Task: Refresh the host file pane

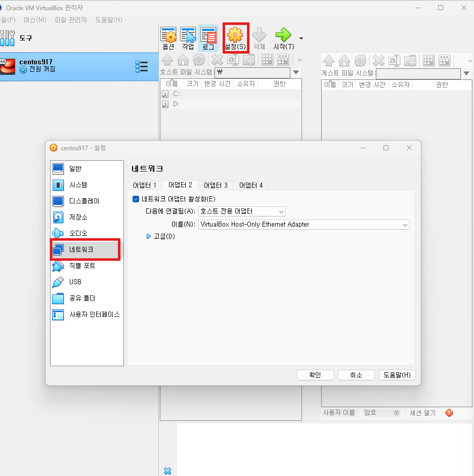Action: 199,60
